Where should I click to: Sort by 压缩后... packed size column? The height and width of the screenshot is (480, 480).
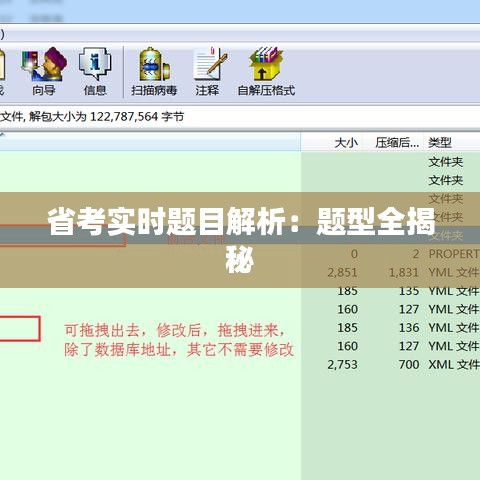[397, 143]
